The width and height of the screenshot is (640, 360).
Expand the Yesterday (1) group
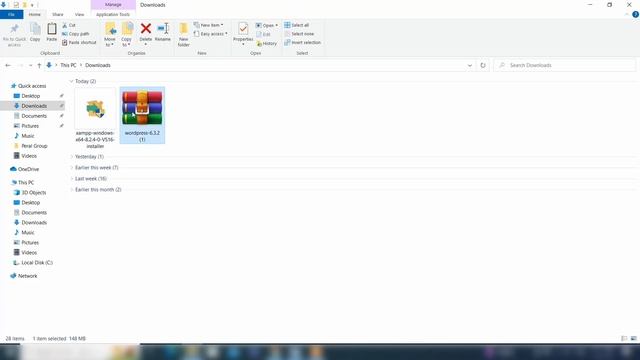(71, 157)
